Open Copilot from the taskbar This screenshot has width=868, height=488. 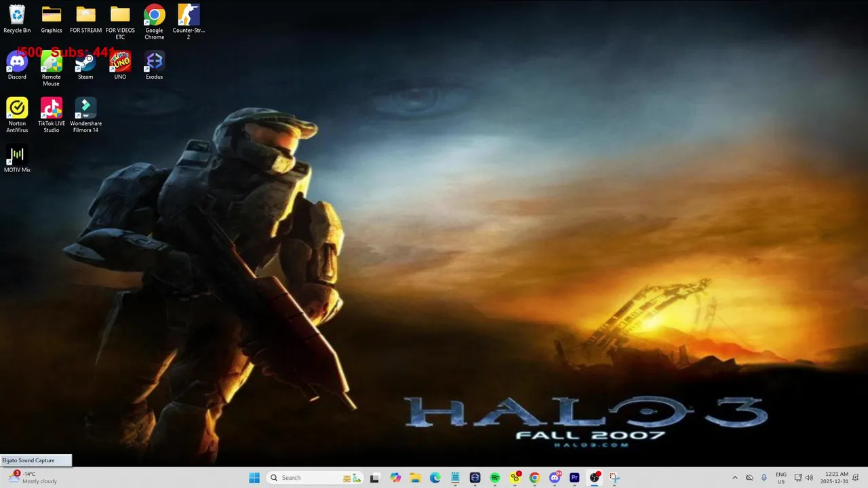(395, 478)
